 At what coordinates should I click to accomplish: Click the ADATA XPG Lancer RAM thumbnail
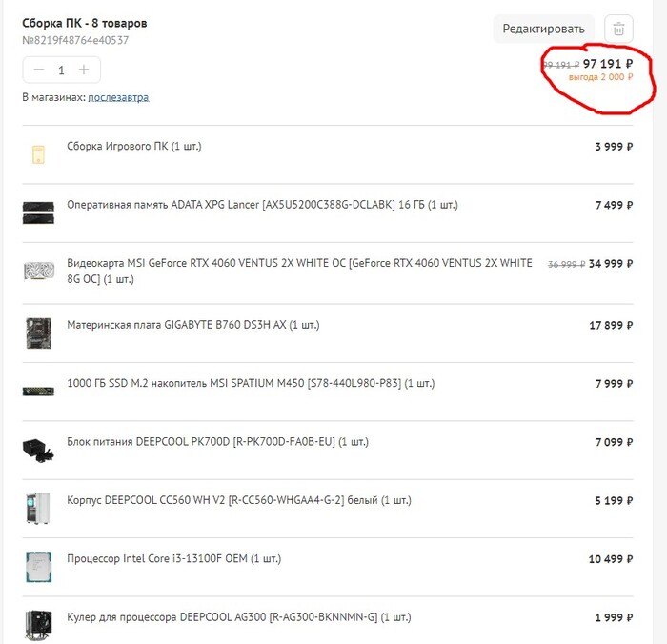click(x=38, y=211)
